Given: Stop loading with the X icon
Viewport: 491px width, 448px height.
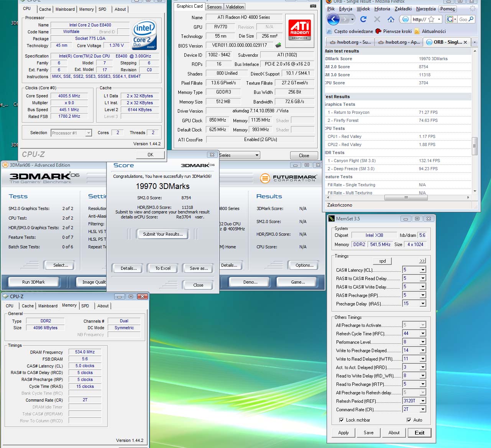Looking at the screenshot, I should pos(377,19).
